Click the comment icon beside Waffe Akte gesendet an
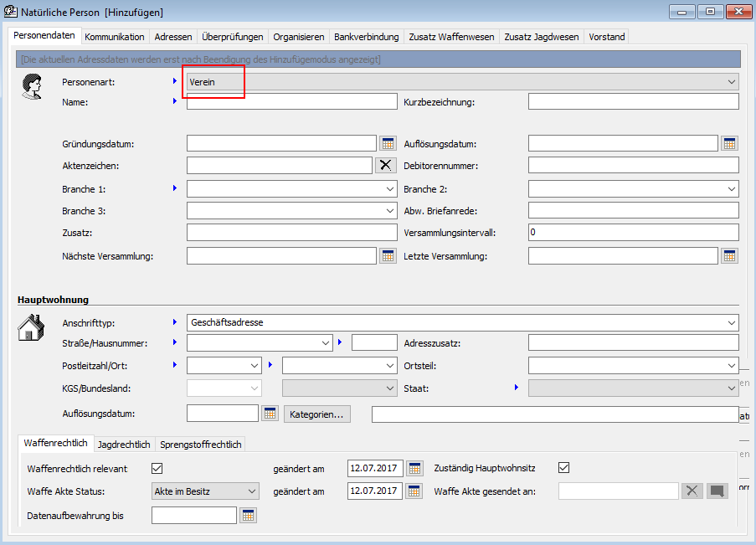756x545 pixels. click(x=717, y=491)
